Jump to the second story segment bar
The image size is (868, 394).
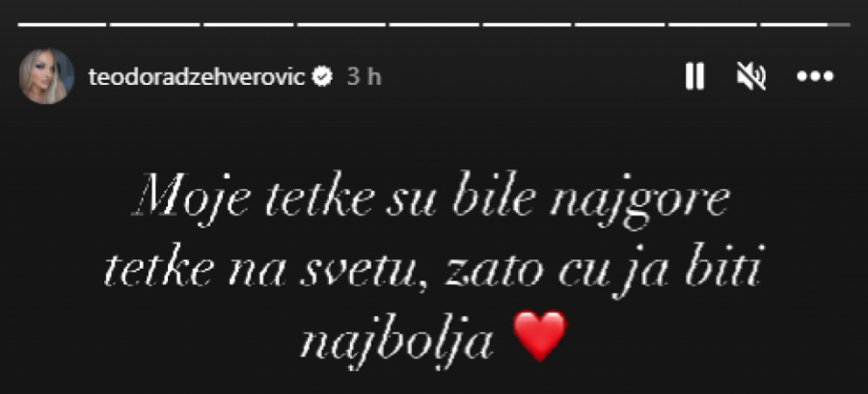154,24
